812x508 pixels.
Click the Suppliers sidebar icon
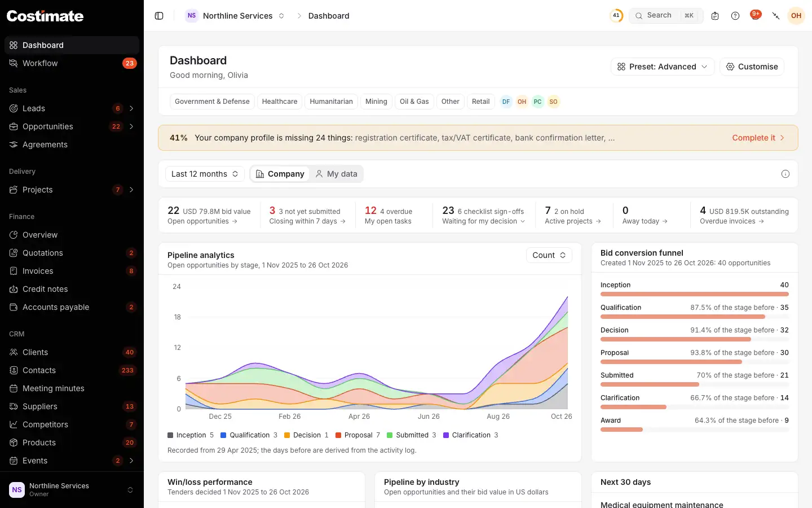click(14, 406)
